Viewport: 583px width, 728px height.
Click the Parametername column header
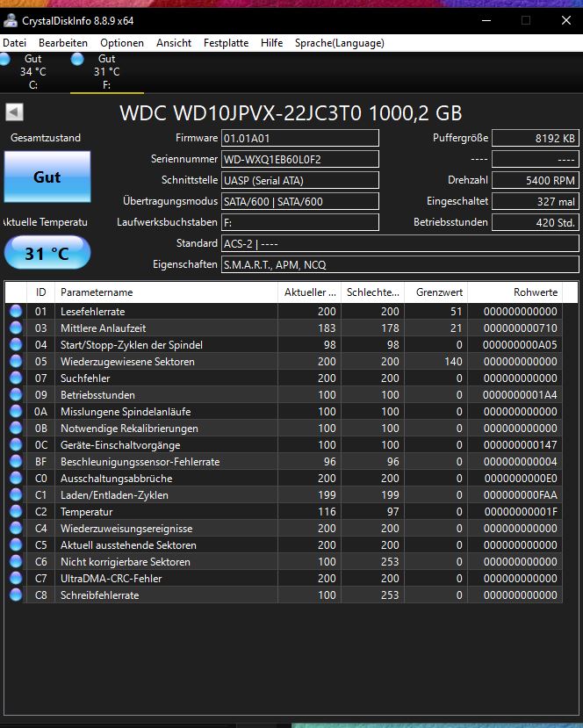(166, 292)
